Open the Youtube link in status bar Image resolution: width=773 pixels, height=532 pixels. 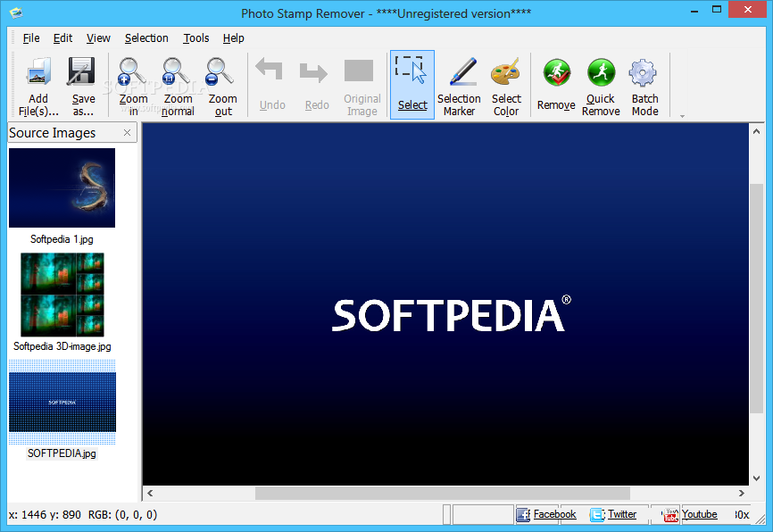(x=699, y=514)
